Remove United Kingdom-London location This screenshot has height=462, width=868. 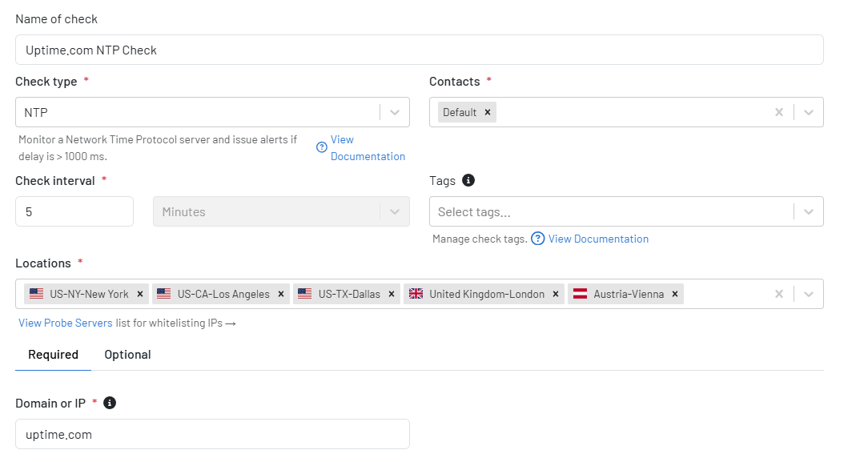(x=556, y=295)
